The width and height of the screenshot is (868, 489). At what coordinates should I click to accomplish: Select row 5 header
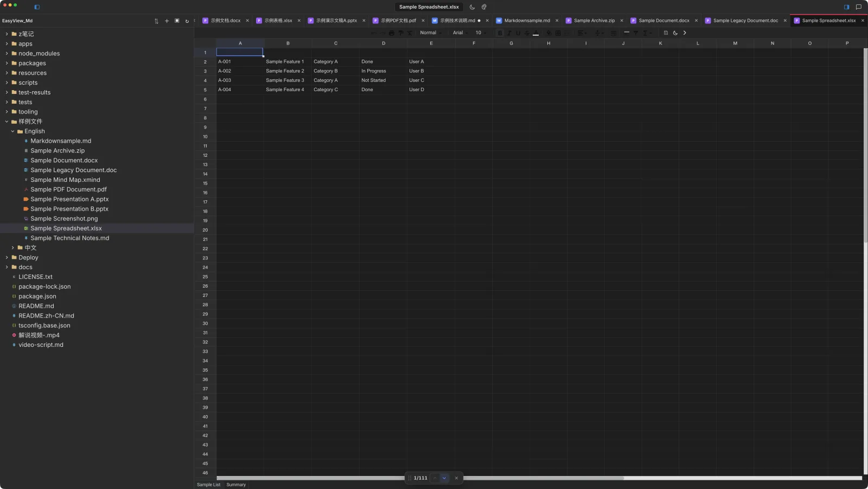[205, 90]
